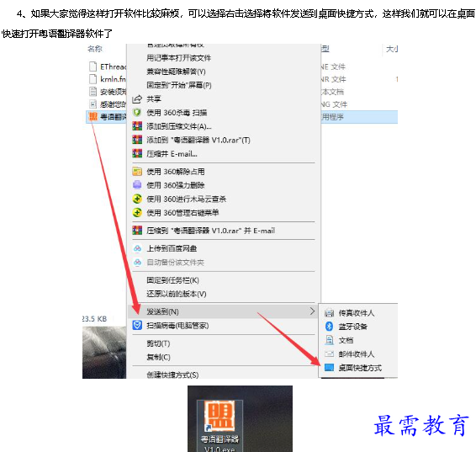Click the WinRAR icon beside 压缩到 "粤语翻译器 V1.0.rar" 并 E-mail
The height and width of the screenshot is (452, 476).
[x=137, y=231]
